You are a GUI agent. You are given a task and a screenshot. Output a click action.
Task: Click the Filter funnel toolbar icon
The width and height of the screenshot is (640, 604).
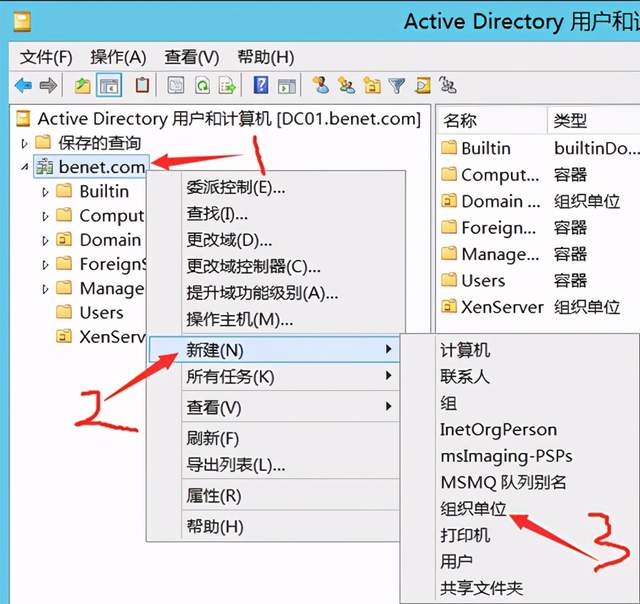pyautogui.click(x=397, y=85)
